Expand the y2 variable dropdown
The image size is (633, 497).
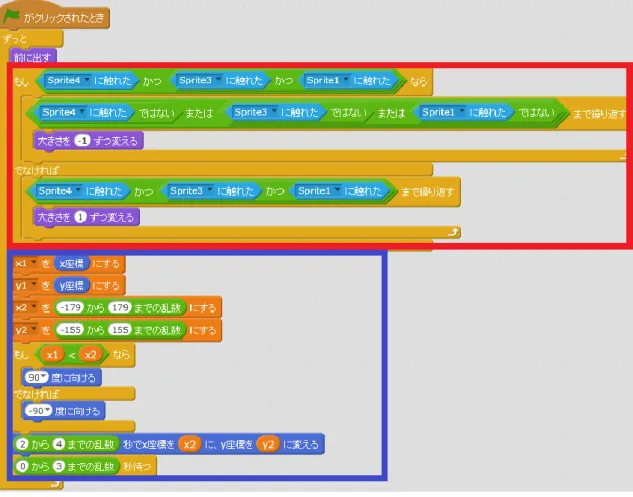pos(34,329)
